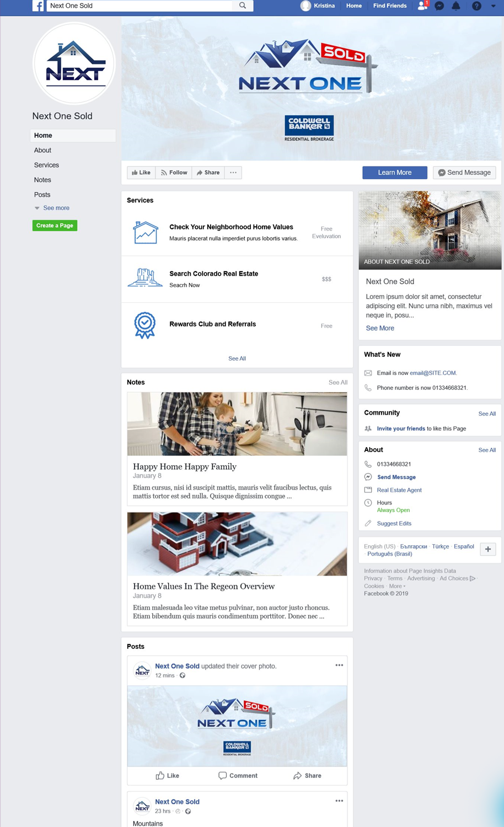This screenshot has height=827, width=504.
Task: Click the Real Estate Agent category icon
Action: [x=368, y=490]
